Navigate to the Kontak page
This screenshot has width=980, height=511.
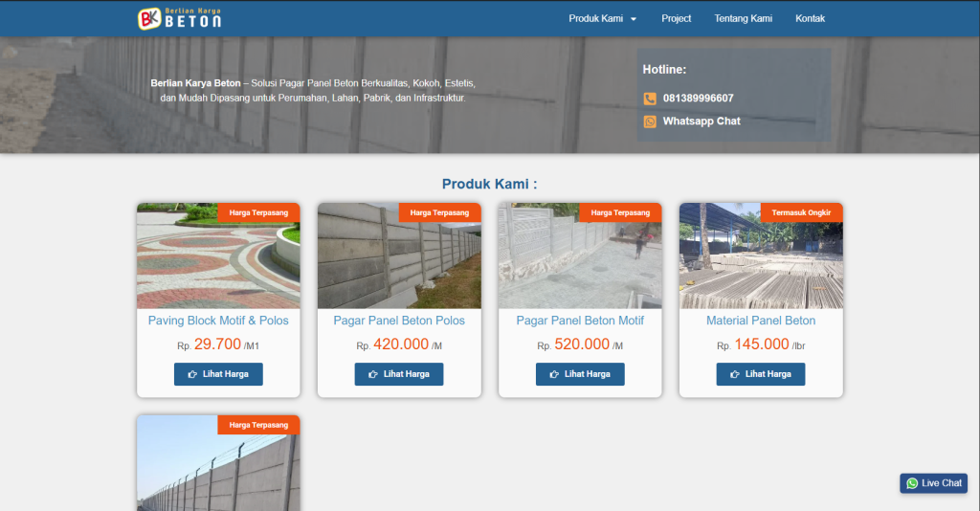(810, 18)
